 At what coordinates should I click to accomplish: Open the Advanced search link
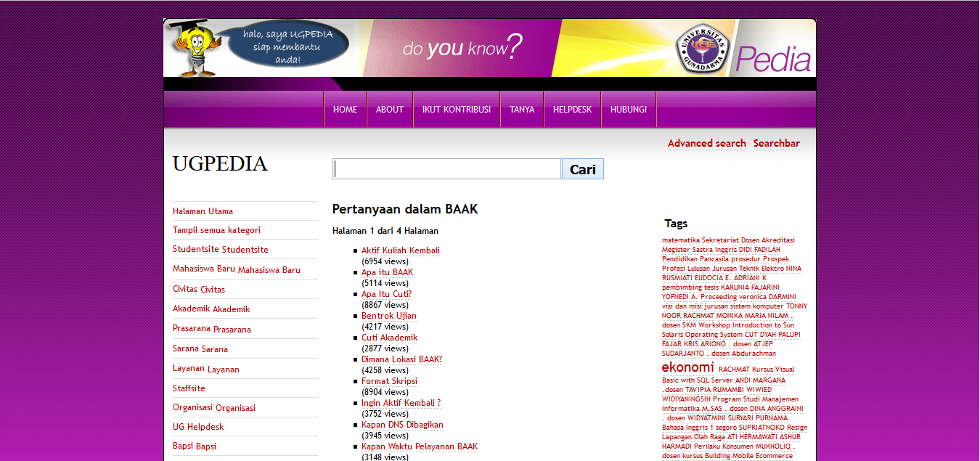(707, 143)
